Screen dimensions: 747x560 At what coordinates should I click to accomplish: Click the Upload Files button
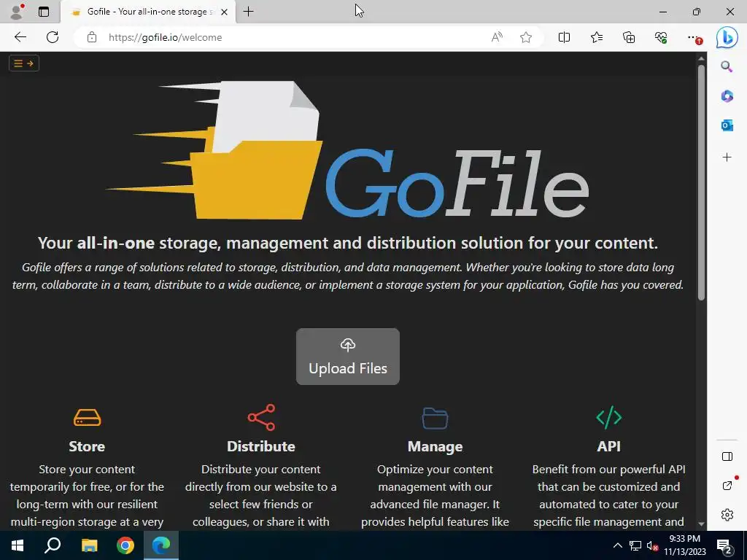(x=348, y=356)
